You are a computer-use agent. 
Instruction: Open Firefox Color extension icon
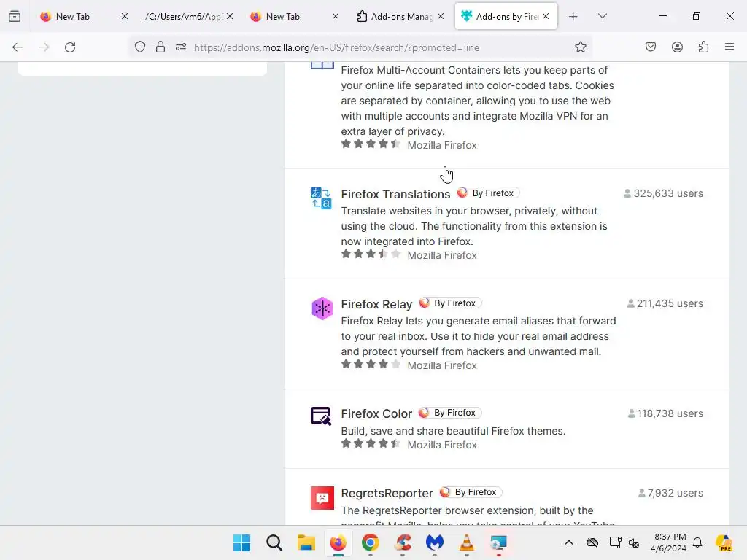(x=322, y=416)
